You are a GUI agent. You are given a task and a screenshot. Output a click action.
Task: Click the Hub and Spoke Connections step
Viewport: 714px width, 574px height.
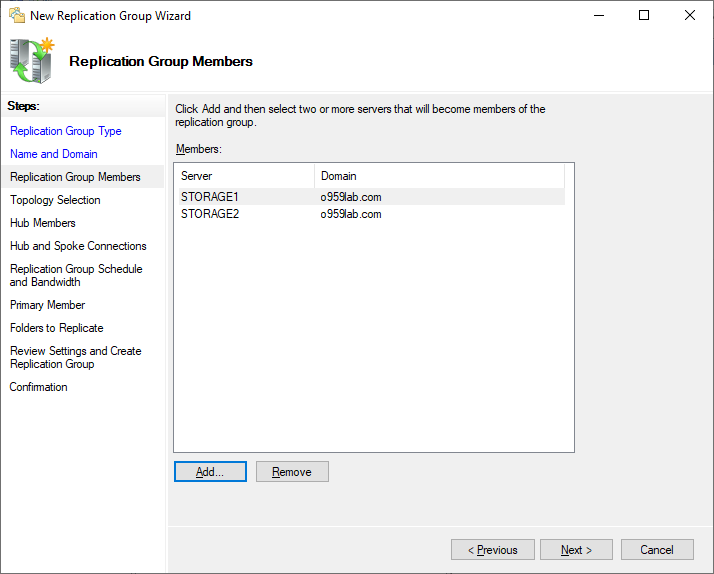point(78,246)
